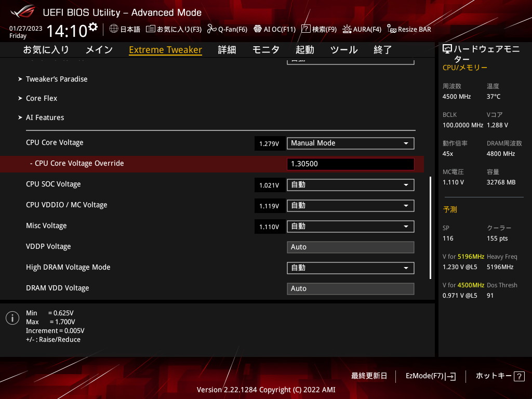
Task: Switch to EzMode(F7)
Action: [430, 376]
